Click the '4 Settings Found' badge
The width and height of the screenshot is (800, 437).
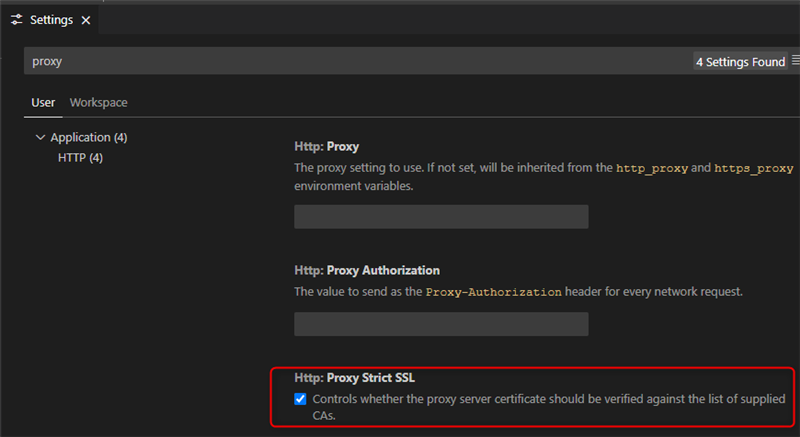tap(740, 62)
